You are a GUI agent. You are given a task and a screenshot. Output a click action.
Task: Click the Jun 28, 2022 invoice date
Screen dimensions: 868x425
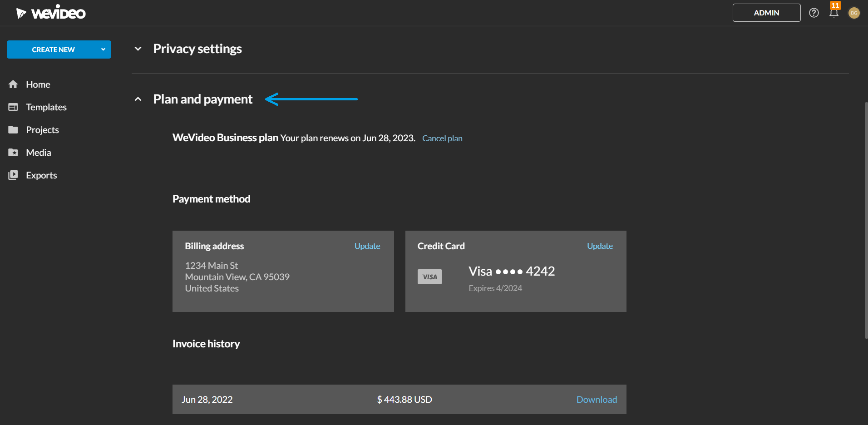pyautogui.click(x=207, y=400)
